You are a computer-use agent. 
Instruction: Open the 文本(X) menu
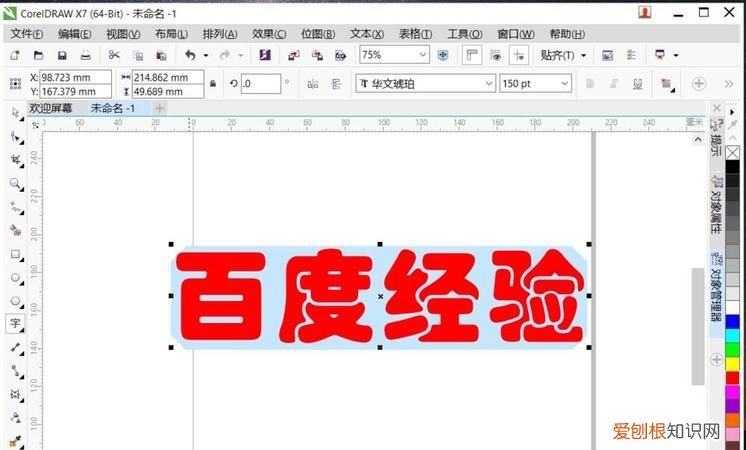tap(367, 34)
